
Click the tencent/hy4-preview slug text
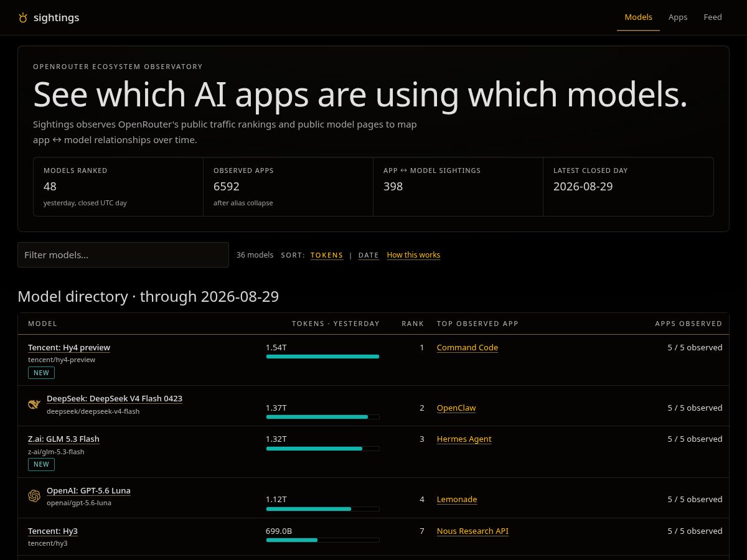[x=62, y=360]
